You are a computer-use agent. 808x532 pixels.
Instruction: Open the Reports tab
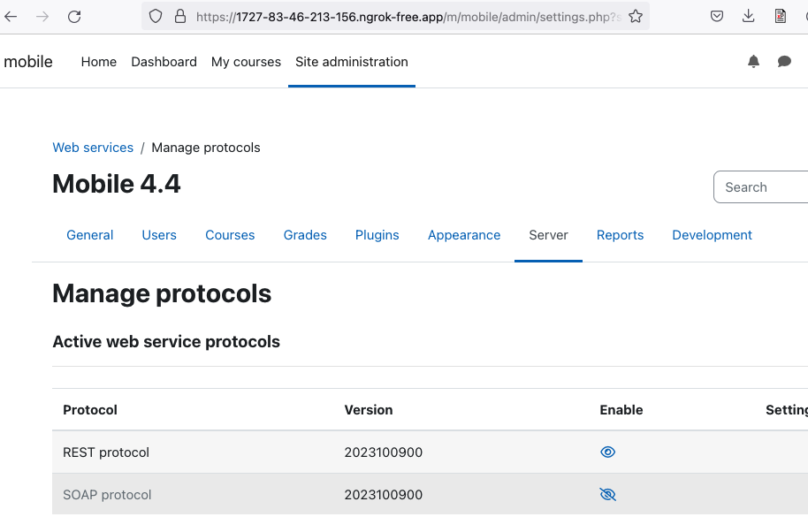[620, 235]
